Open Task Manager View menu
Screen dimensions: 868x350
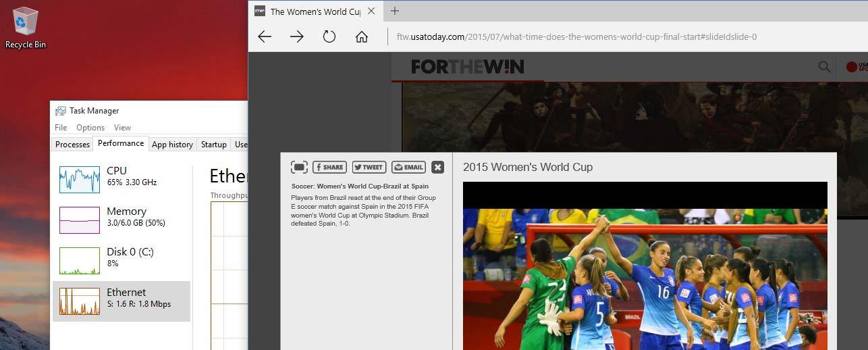coord(122,127)
